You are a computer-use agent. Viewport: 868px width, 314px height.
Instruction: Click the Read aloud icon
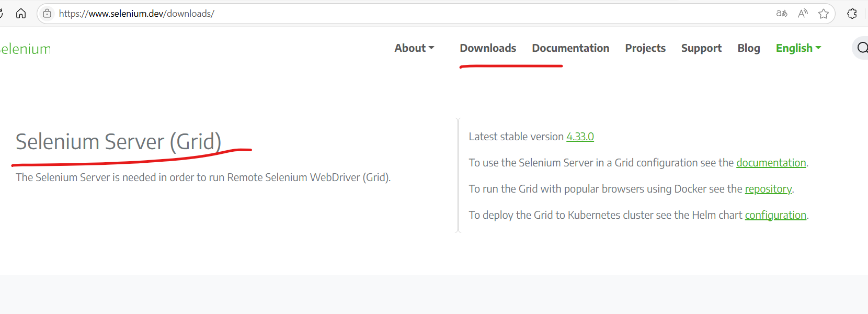click(803, 14)
